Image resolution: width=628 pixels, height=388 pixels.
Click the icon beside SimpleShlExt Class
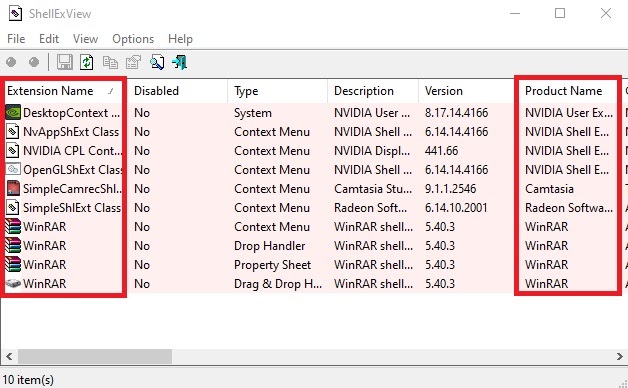[x=13, y=207]
